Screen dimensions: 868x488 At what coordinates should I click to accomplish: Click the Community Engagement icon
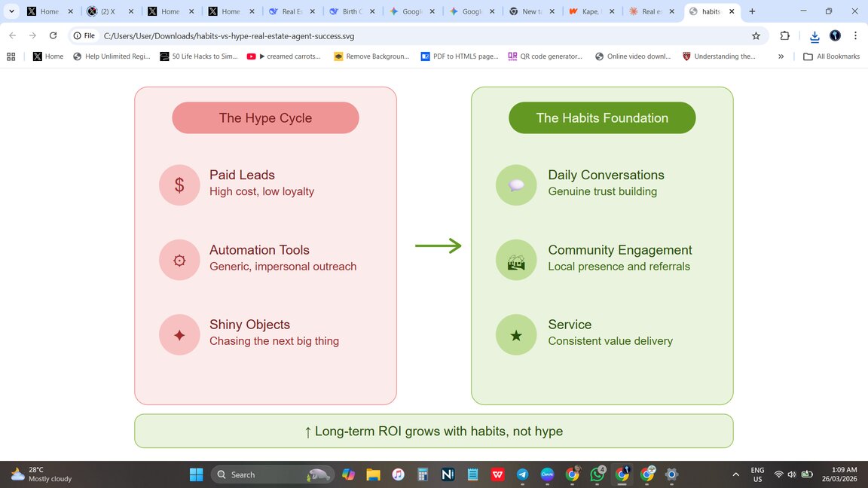pos(516,260)
